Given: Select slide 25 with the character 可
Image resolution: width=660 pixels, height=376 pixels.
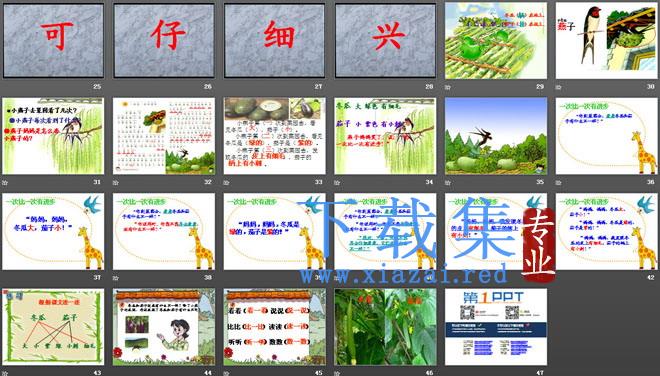Looking at the screenshot, I should 53,40.
